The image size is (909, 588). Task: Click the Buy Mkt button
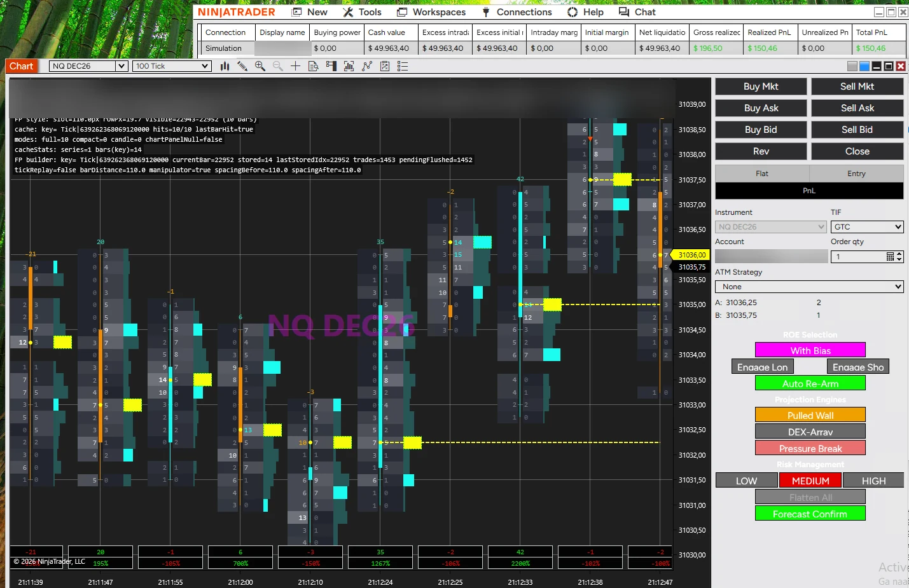(x=761, y=86)
